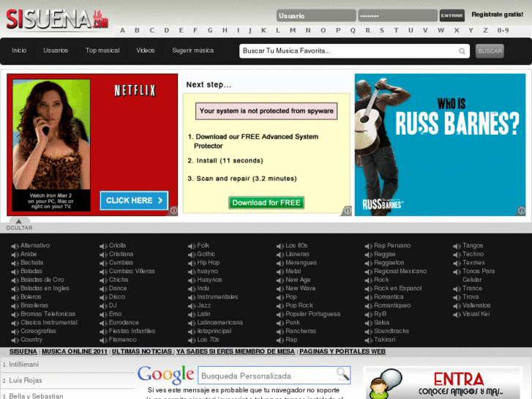
Task: Click the speaker icon beside Country
Action: [15, 340]
